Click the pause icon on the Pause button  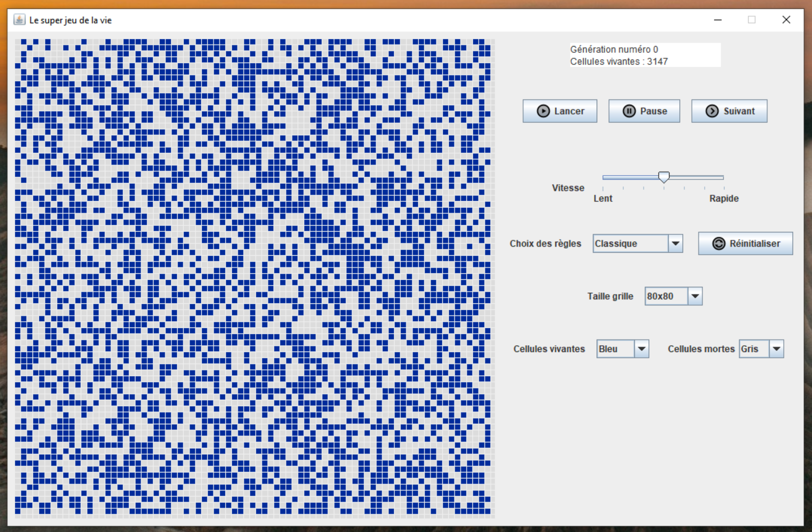click(x=629, y=111)
